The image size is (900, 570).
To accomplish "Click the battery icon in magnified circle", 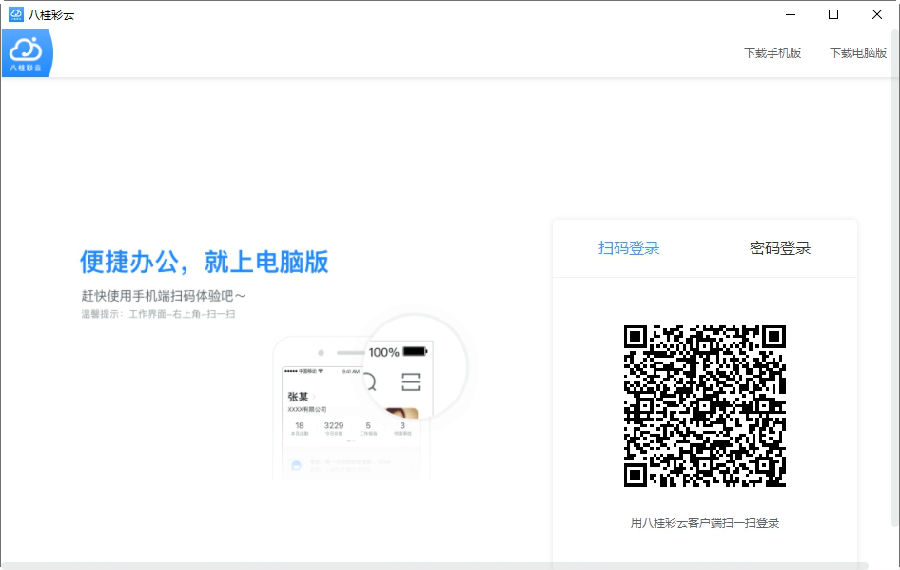I will pos(415,351).
